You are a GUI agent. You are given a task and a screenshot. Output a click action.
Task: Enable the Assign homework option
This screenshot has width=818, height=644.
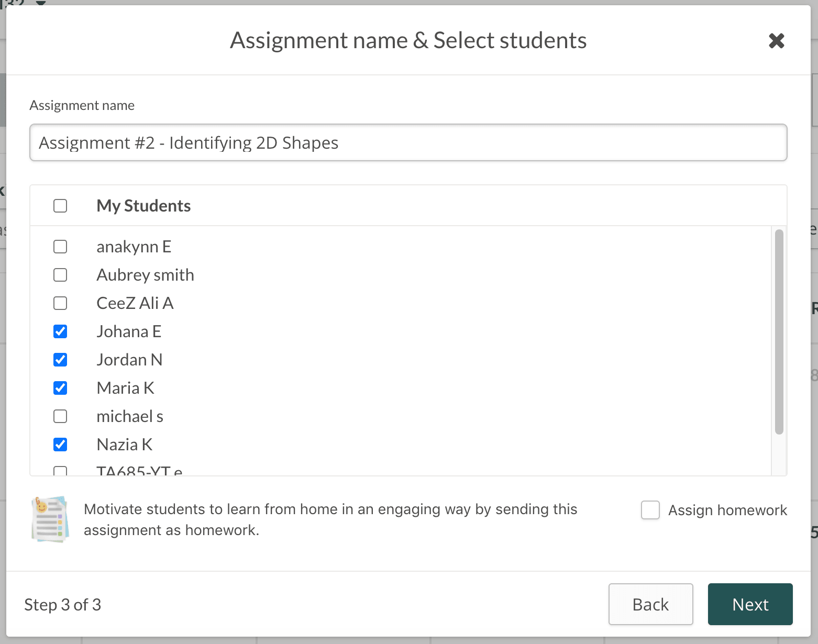650,510
